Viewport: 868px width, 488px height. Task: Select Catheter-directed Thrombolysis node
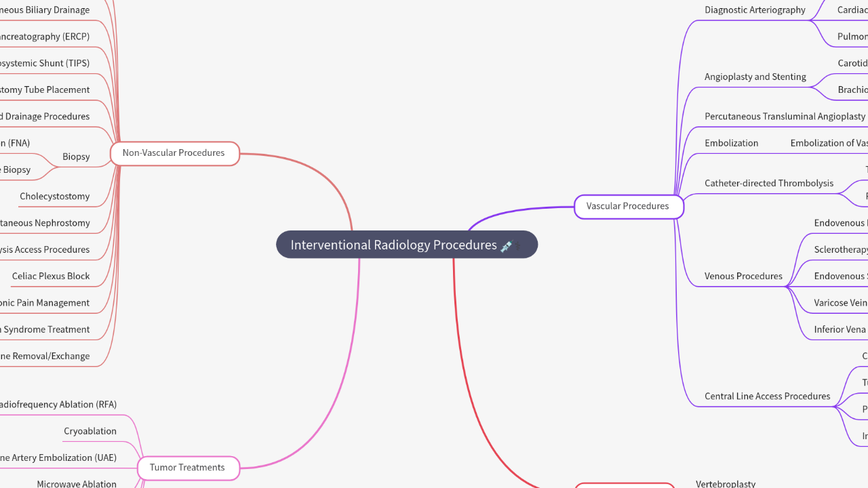point(769,183)
